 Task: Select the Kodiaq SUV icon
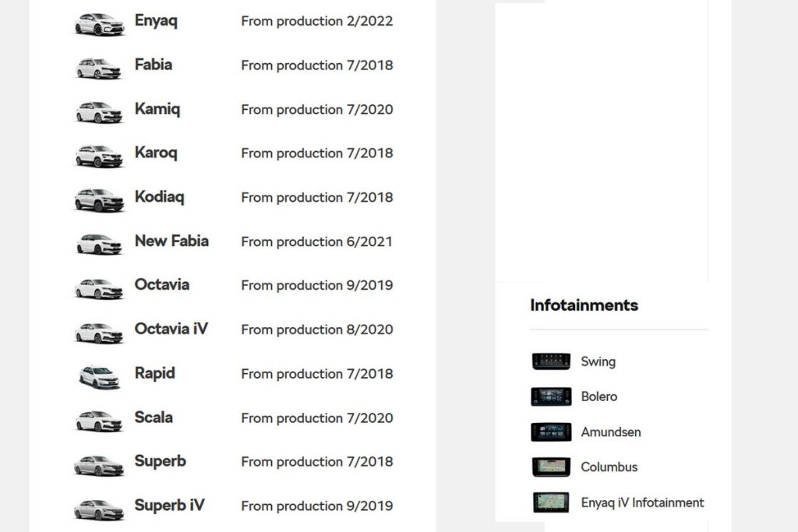[x=99, y=199]
